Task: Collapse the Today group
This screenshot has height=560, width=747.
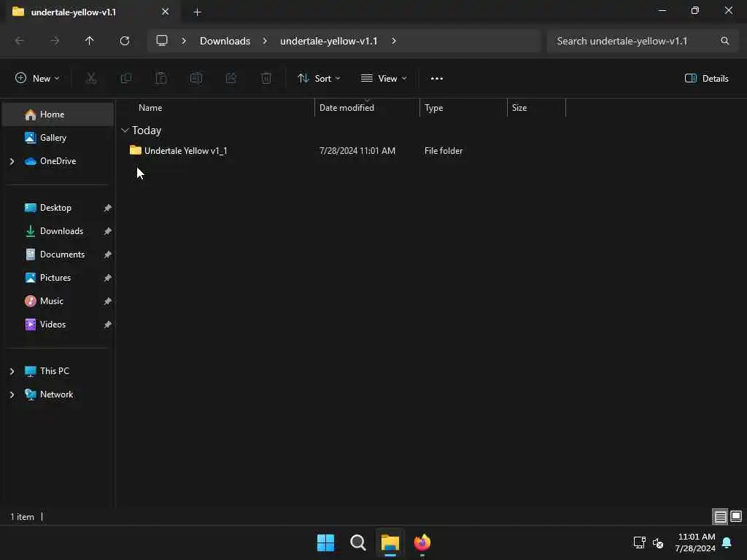Action: click(125, 130)
